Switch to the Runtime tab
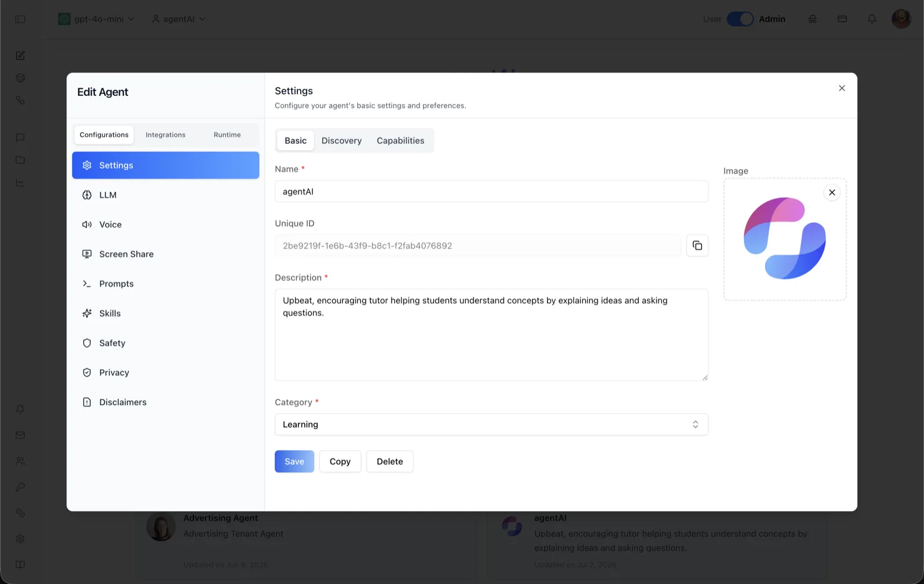The width and height of the screenshot is (924, 584). (x=227, y=134)
